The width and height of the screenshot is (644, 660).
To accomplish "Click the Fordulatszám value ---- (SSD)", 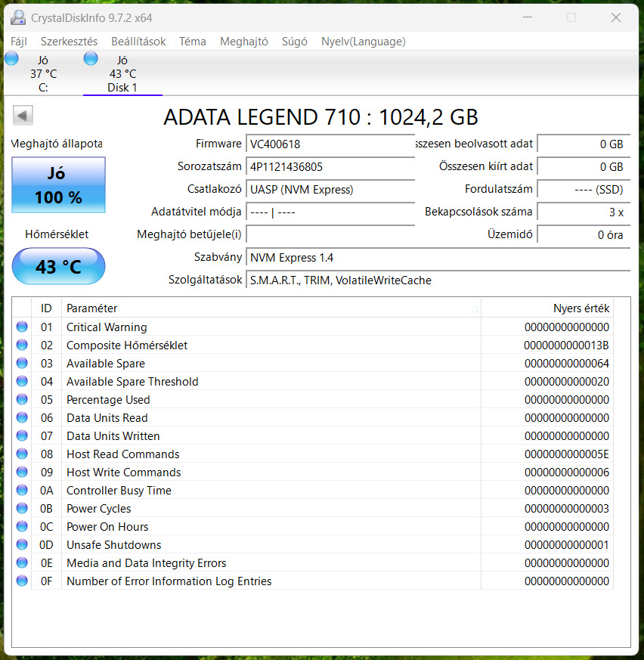I will 584,190.
